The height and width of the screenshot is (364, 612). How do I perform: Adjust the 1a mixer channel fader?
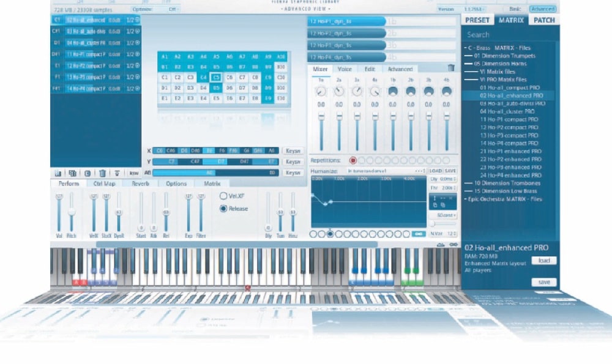(321, 132)
